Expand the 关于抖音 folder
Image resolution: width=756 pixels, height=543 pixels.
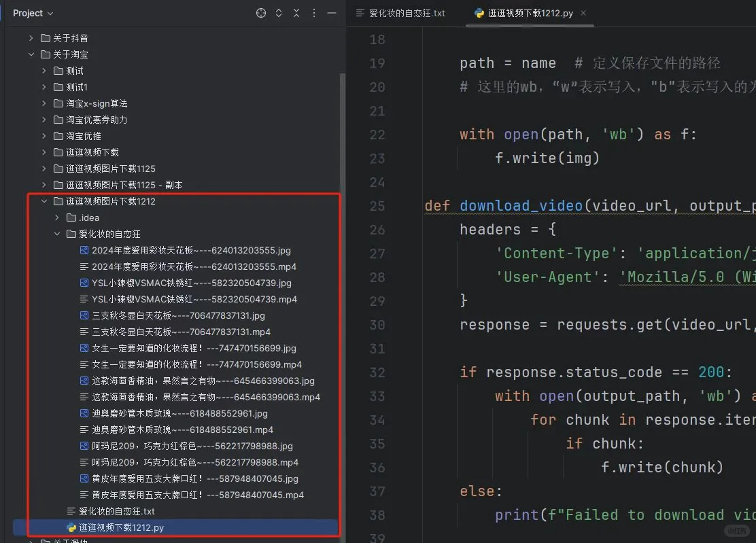tap(31, 38)
